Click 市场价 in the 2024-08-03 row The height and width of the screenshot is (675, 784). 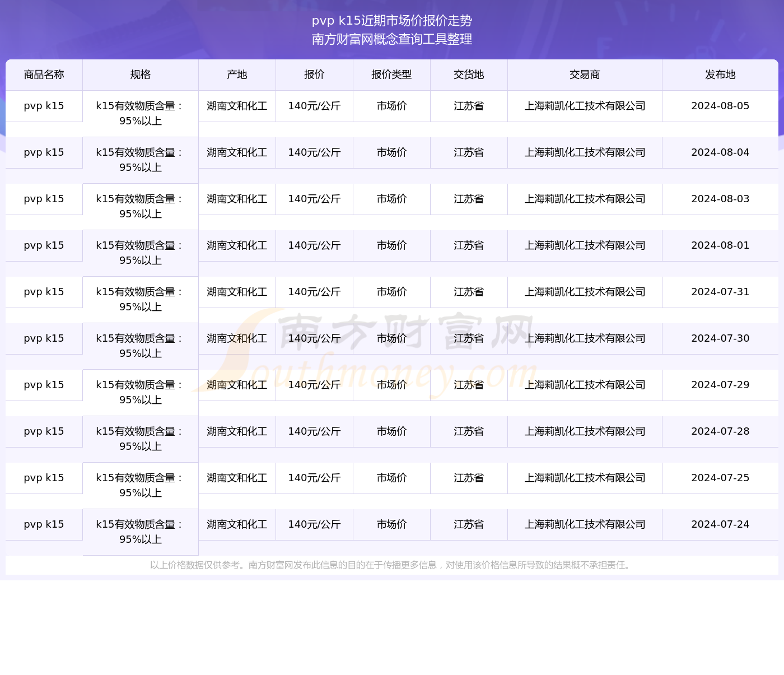pos(391,199)
